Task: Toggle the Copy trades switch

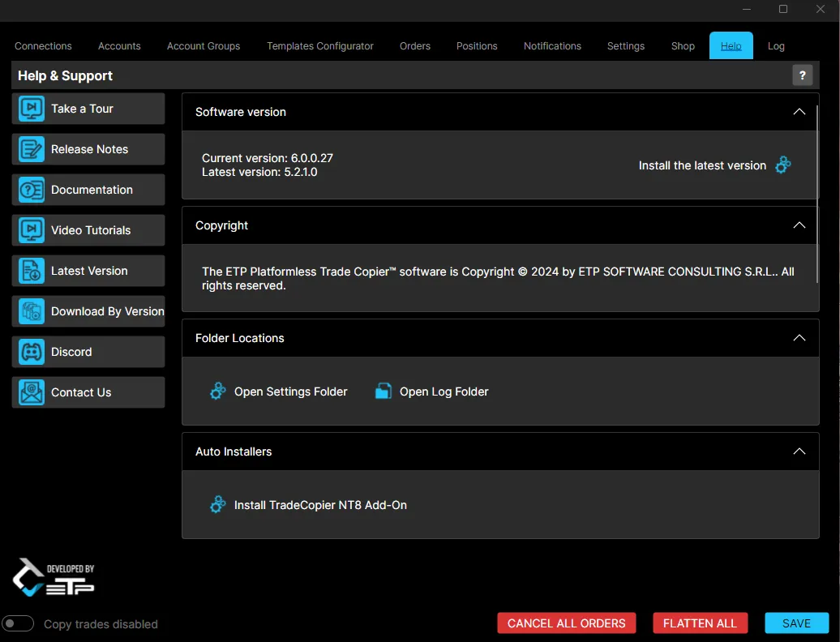Action: coord(18,624)
